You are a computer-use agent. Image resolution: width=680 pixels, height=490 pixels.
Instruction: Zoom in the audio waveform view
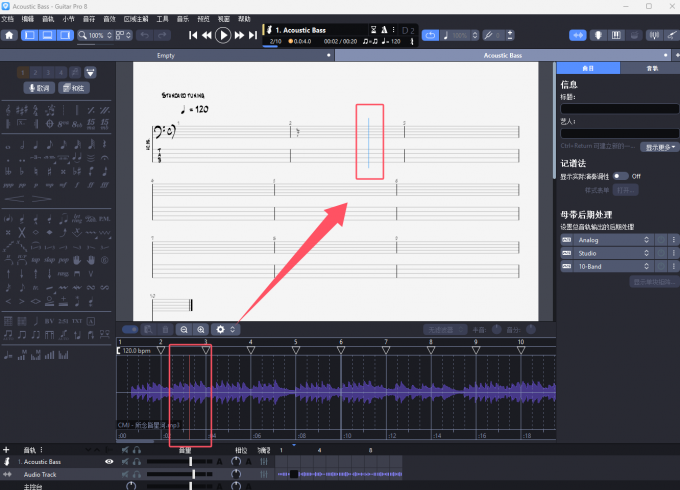pyautogui.click(x=200, y=329)
